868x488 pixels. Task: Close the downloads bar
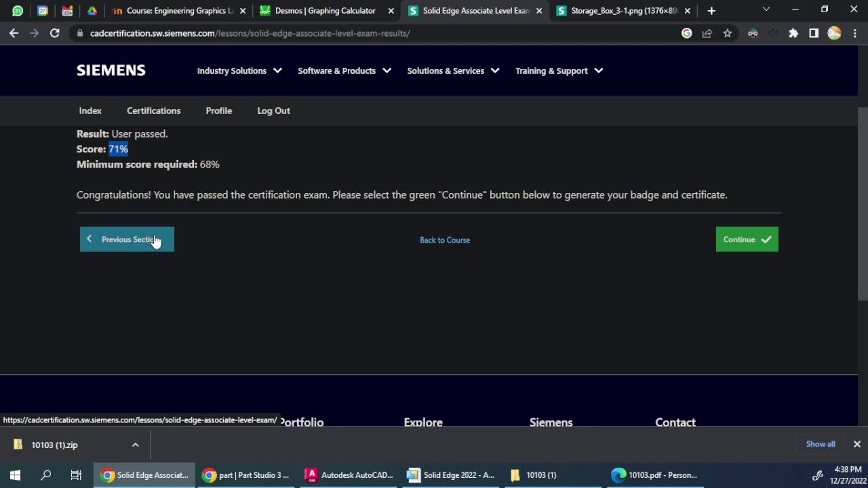(x=857, y=444)
